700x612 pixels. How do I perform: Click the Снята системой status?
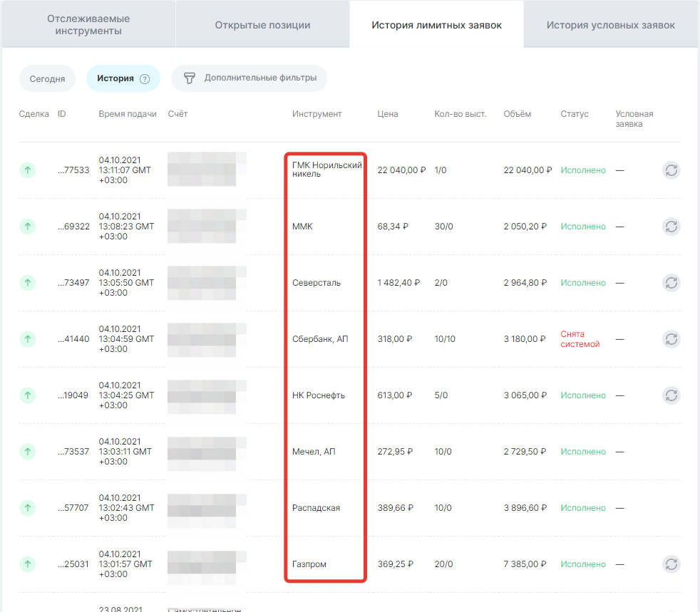pyautogui.click(x=580, y=339)
